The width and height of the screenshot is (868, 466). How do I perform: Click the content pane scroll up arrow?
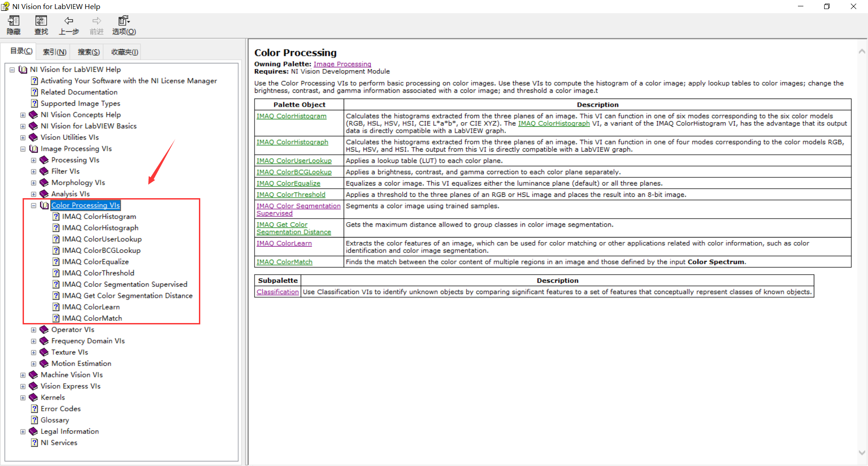862,52
